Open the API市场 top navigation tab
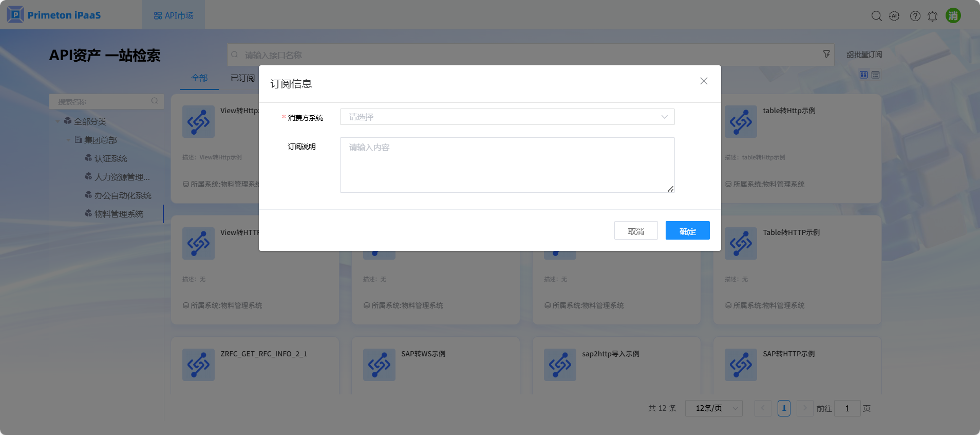980x435 pixels. (174, 15)
